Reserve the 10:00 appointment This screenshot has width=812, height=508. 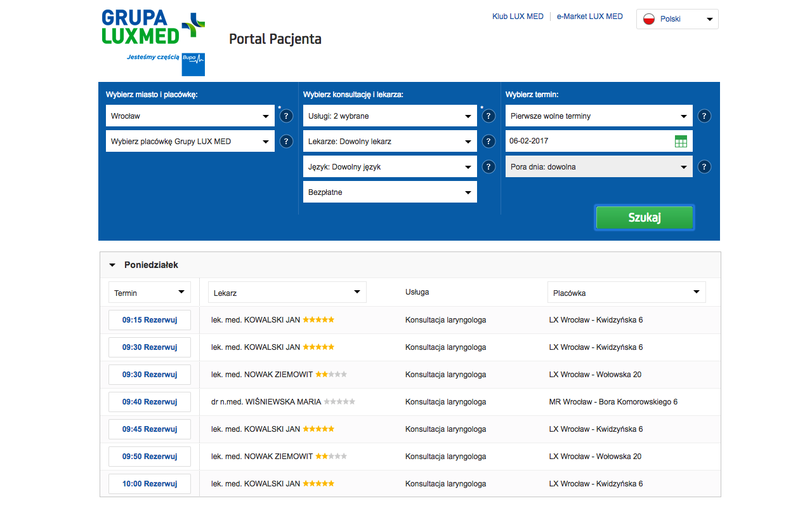point(150,484)
